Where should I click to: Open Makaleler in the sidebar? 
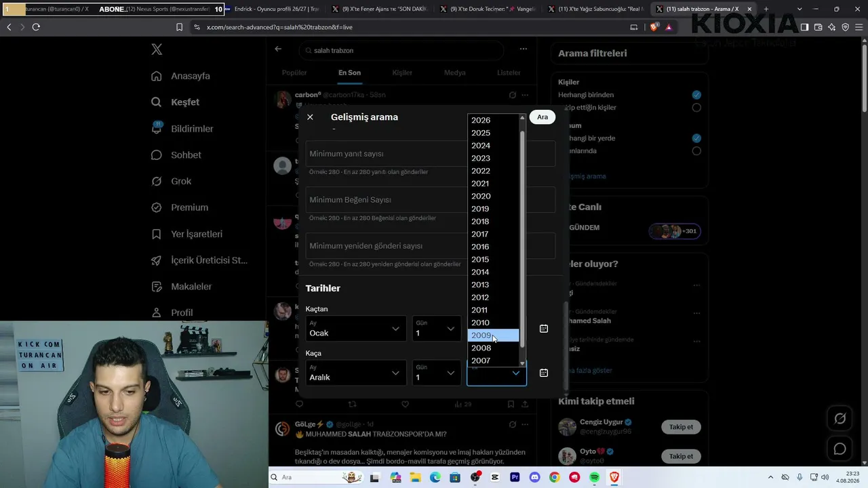[182, 287]
